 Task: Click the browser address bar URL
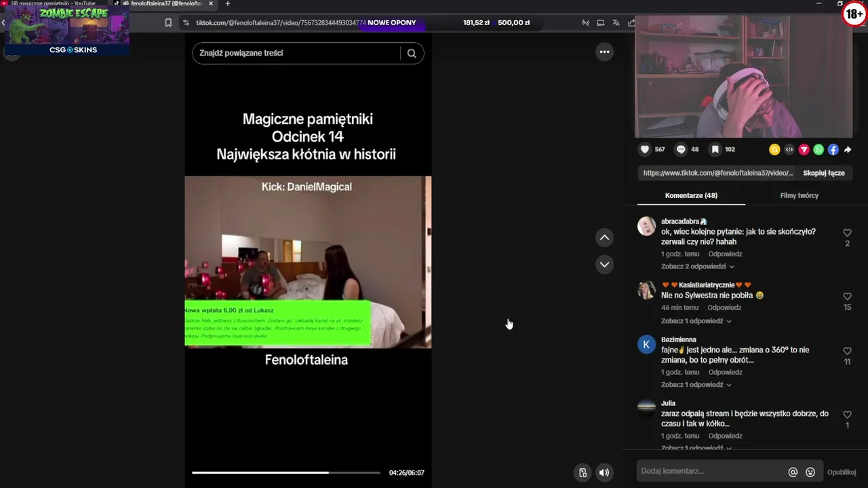tap(281, 23)
